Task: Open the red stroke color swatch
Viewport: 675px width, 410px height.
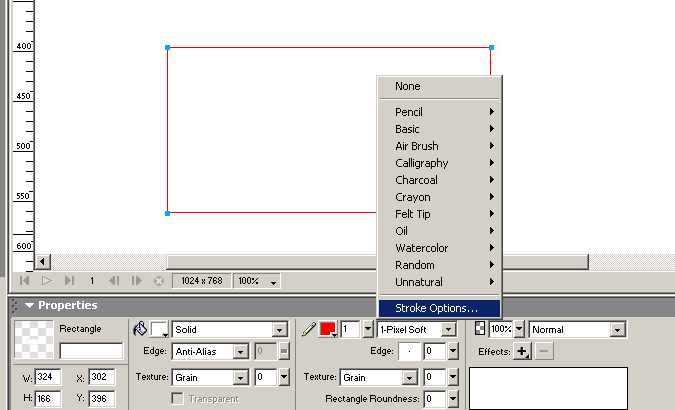Action: (327, 329)
